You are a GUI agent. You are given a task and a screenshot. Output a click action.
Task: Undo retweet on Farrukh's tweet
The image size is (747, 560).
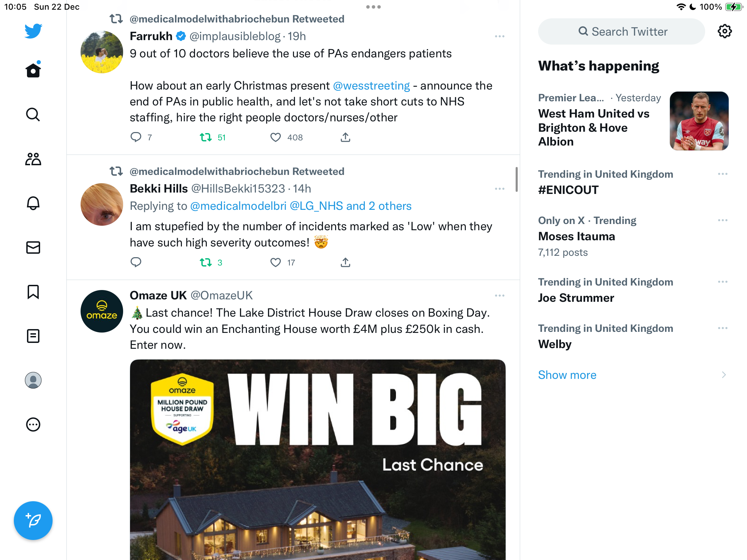click(206, 138)
